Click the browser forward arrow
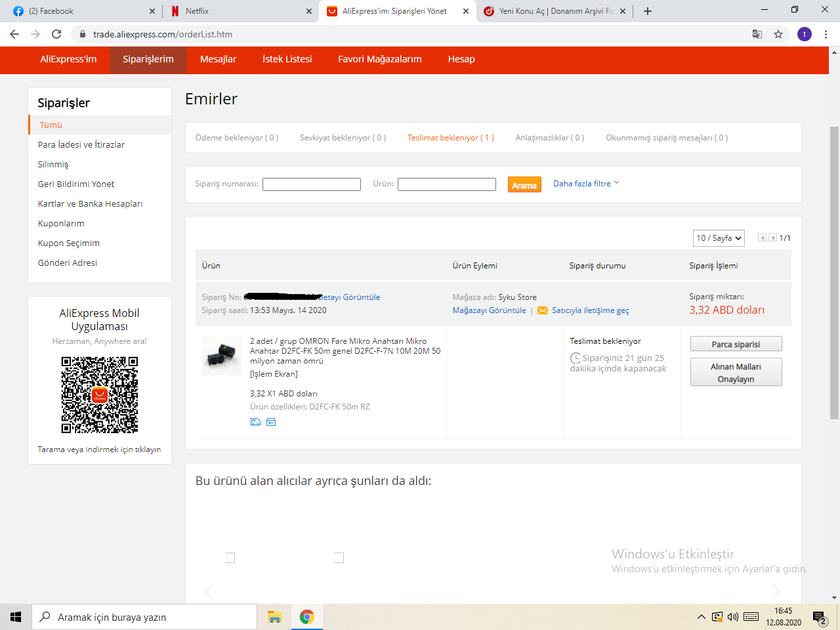The width and height of the screenshot is (840, 630). [35, 34]
